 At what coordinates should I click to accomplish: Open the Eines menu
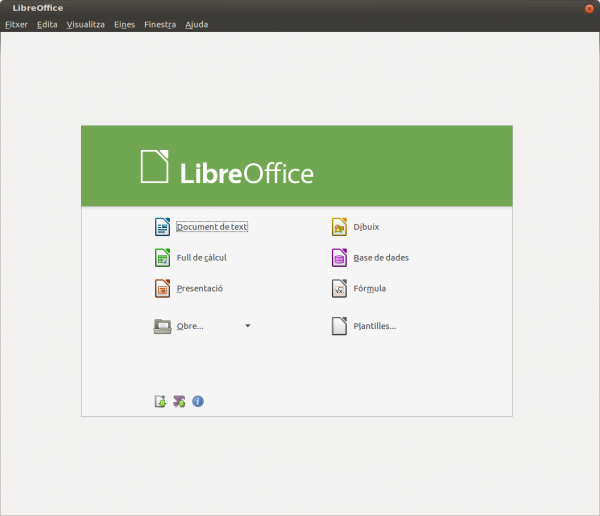(124, 24)
